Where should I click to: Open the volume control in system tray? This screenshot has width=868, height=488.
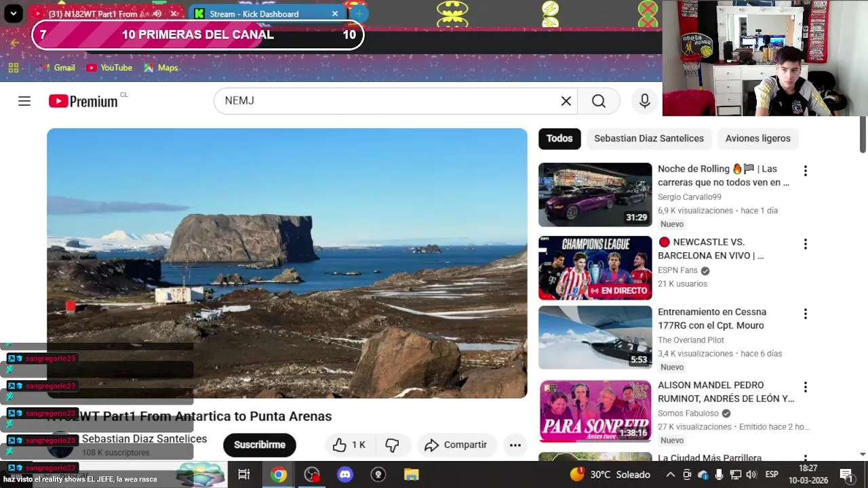coord(752,474)
